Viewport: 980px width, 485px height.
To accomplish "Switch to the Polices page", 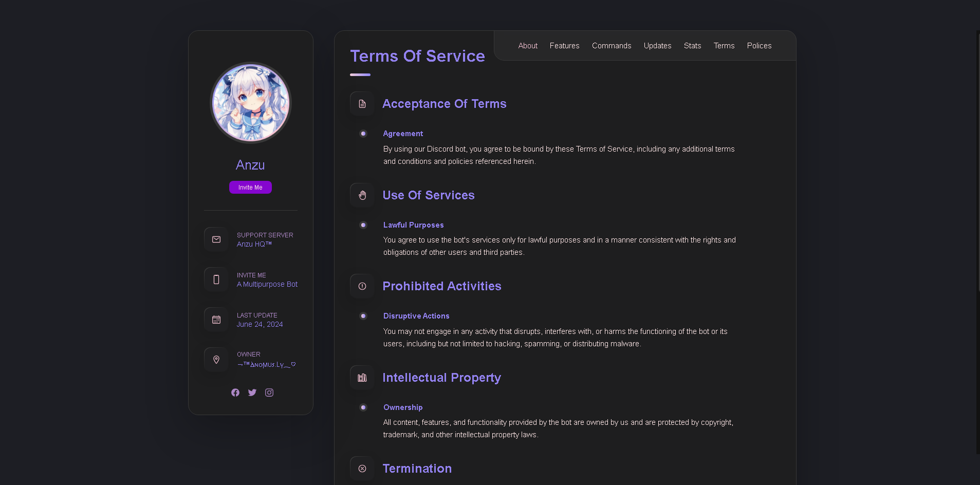I will pos(759,45).
